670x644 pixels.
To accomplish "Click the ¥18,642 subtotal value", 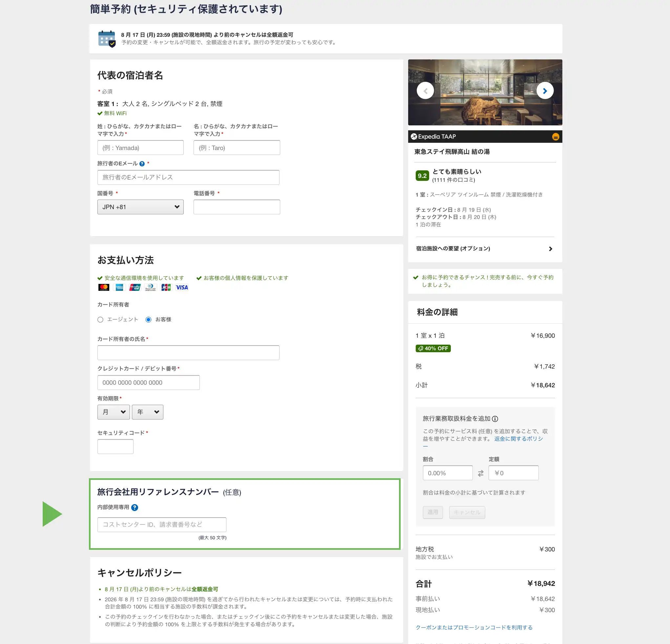I will tap(542, 385).
